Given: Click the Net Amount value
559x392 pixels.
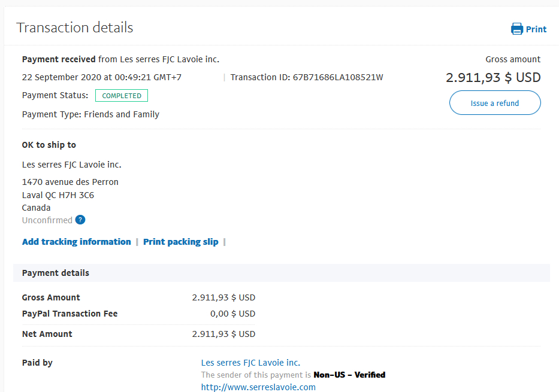Looking at the screenshot, I should point(223,334).
